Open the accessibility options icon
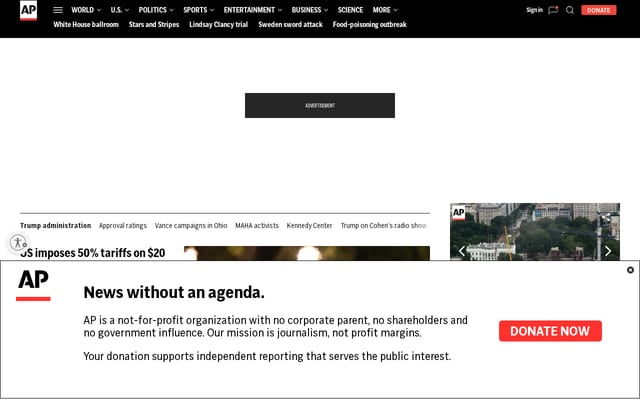This screenshot has width=640, height=400. (18, 242)
